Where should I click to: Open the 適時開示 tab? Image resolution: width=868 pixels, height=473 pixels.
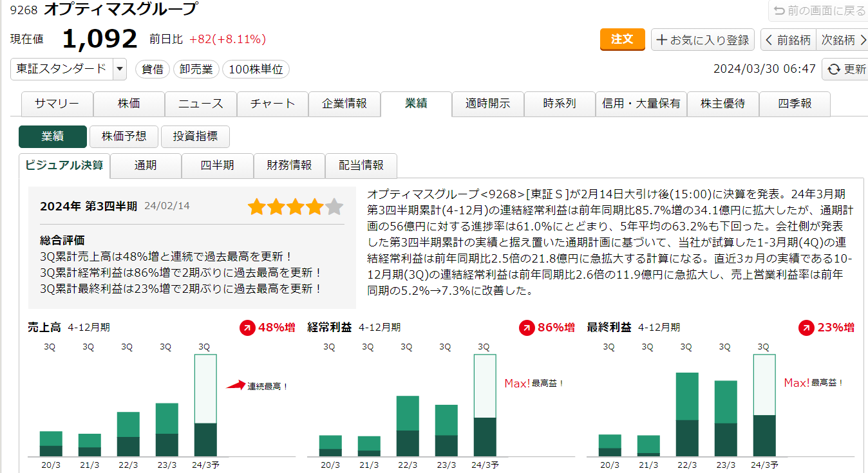(488, 104)
